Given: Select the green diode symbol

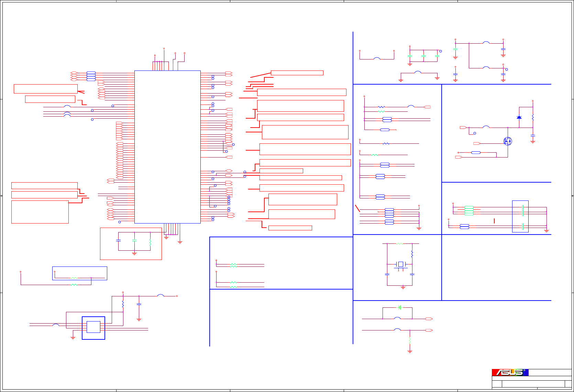Looking at the screenshot, I should click(x=399, y=307).
